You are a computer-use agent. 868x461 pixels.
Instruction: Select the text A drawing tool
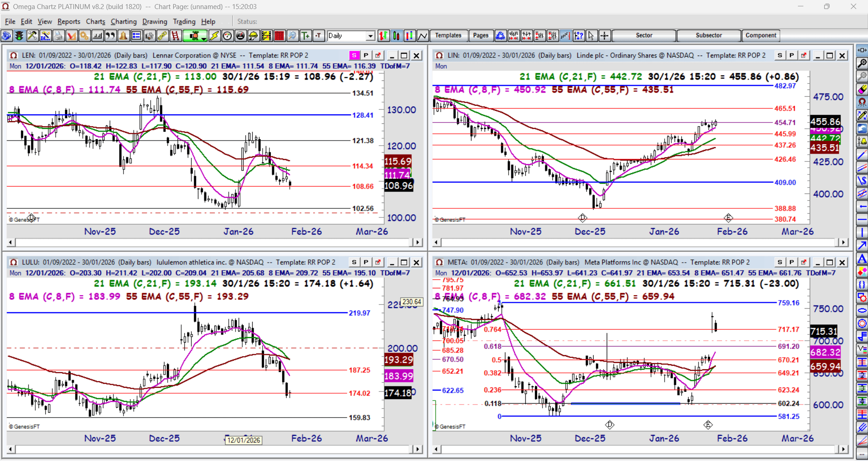pos(862,259)
